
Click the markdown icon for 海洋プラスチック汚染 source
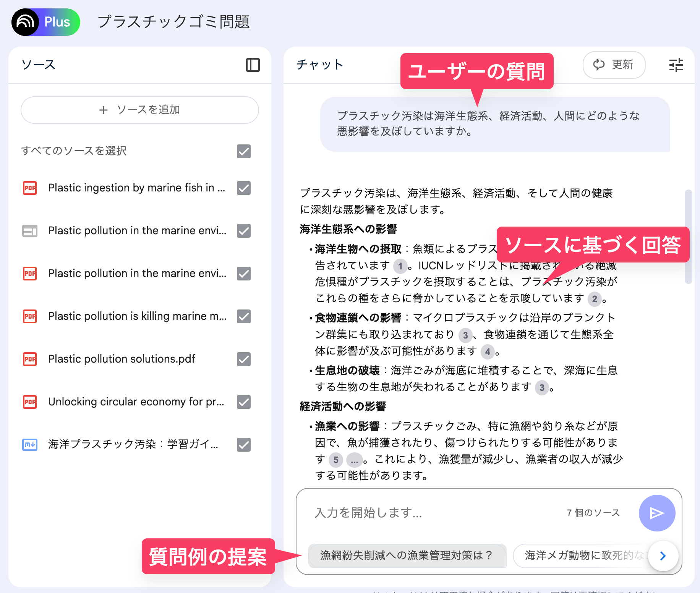coord(30,445)
